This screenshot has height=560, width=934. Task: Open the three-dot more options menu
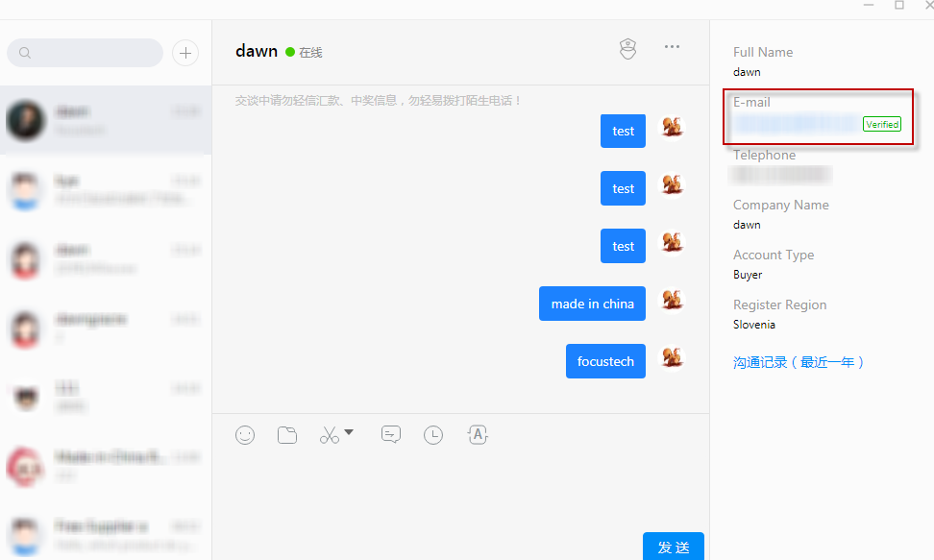pos(672,46)
